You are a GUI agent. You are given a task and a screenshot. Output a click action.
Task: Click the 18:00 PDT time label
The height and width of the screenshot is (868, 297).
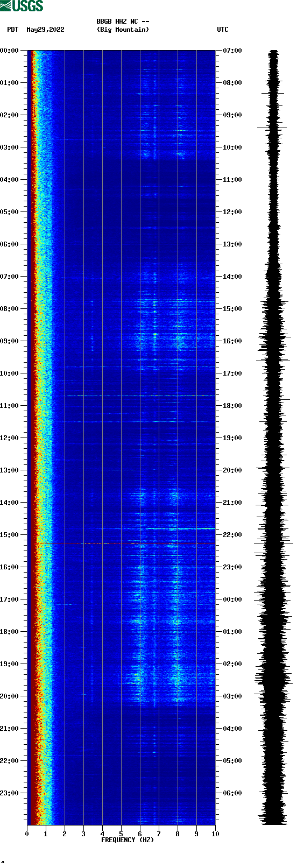click(x=10, y=632)
